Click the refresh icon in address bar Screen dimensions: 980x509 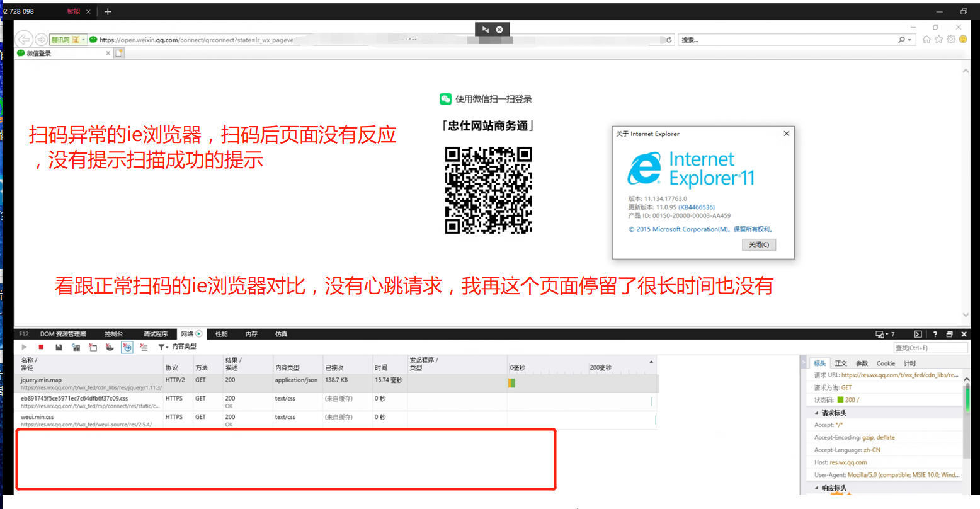(x=669, y=40)
